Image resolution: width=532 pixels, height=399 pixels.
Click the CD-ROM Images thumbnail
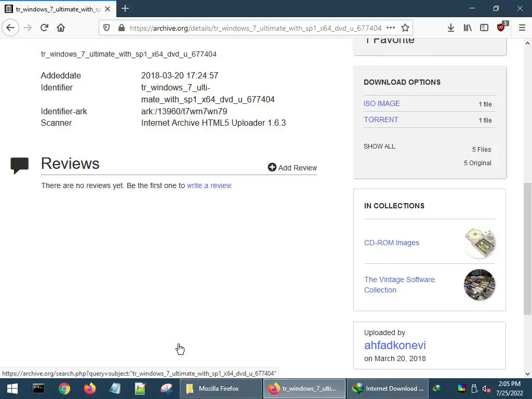click(x=480, y=243)
